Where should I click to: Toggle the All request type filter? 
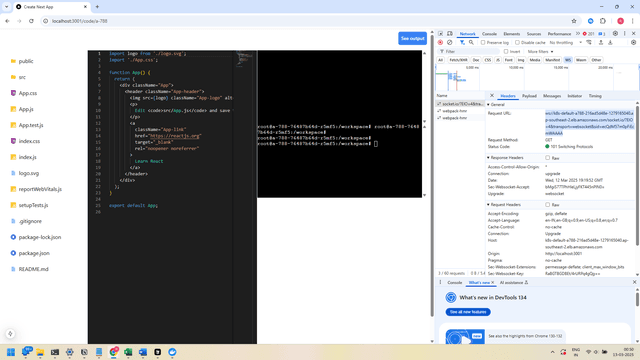click(440, 60)
